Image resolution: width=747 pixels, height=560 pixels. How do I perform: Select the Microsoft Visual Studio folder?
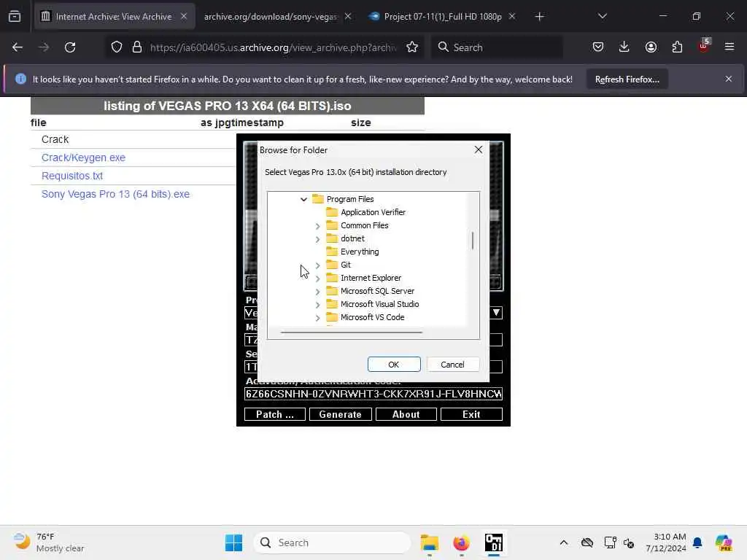tap(379, 304)
